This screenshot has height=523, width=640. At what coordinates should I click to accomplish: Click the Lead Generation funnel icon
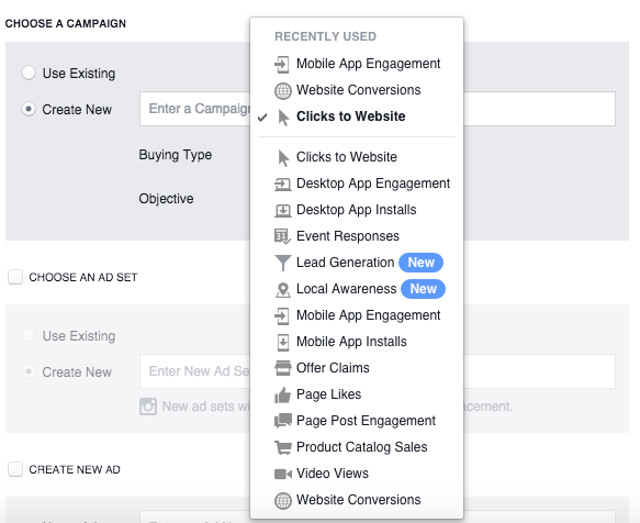click(281, 263)
